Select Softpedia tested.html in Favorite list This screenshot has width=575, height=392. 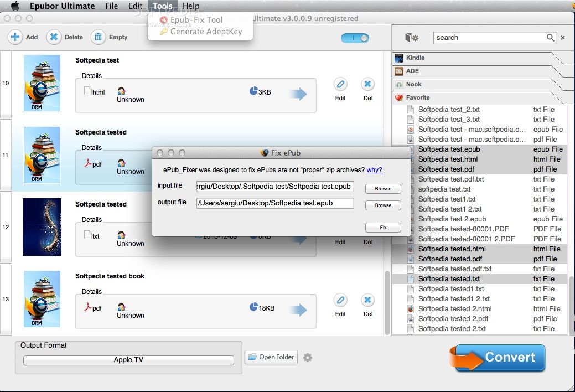(x=480, y=249)
